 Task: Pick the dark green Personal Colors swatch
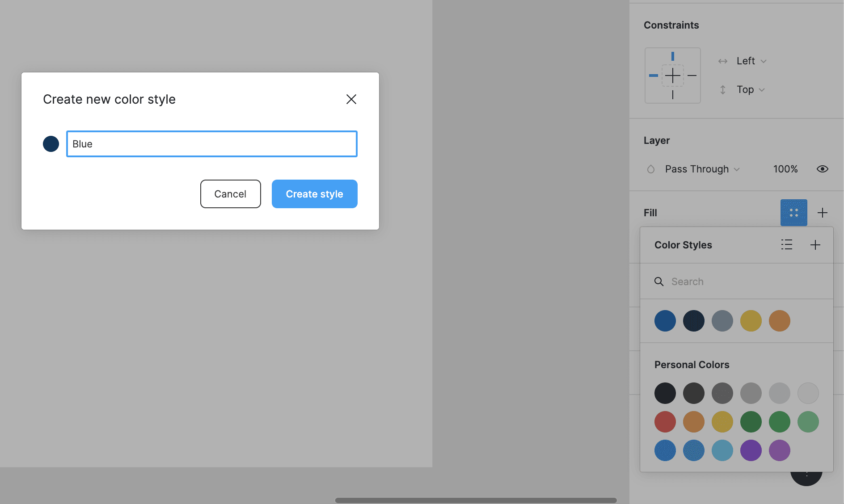(x=751, y=422)
